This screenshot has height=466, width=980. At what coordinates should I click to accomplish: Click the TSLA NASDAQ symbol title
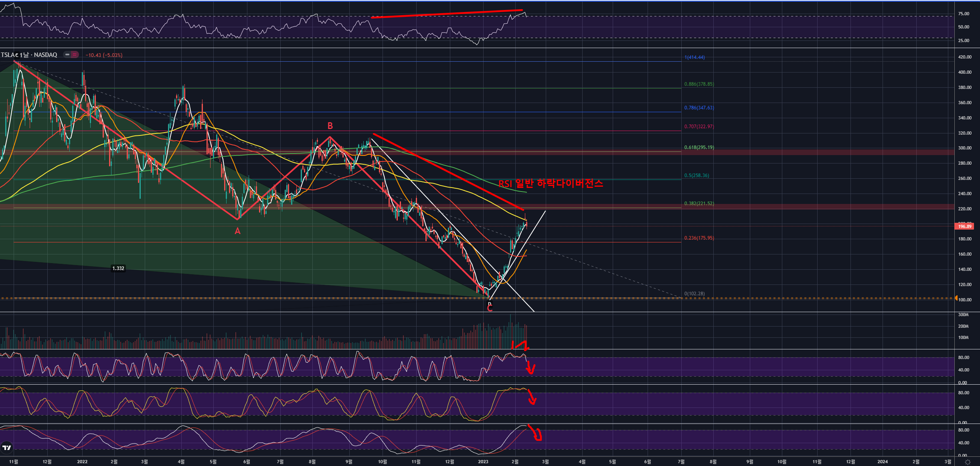click(29, 55)
